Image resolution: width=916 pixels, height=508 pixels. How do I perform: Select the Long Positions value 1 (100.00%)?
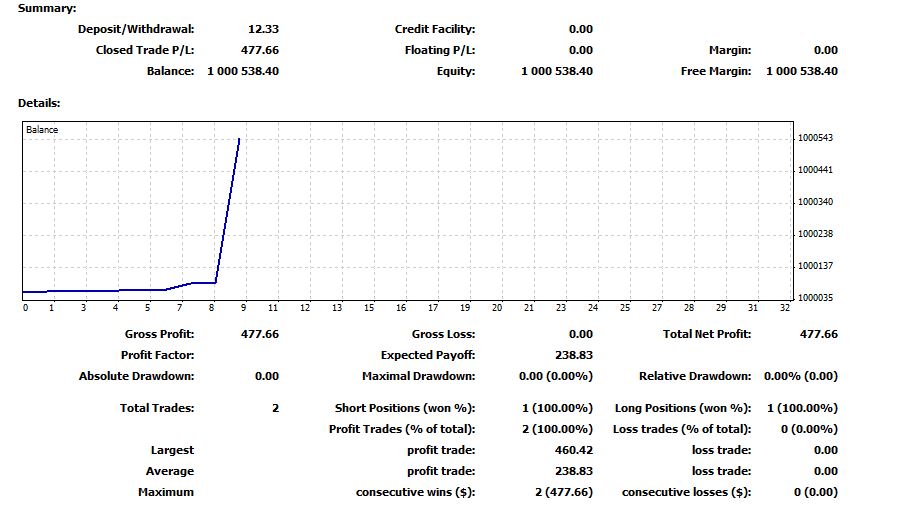pyautogui.click(x=802, y=408)
